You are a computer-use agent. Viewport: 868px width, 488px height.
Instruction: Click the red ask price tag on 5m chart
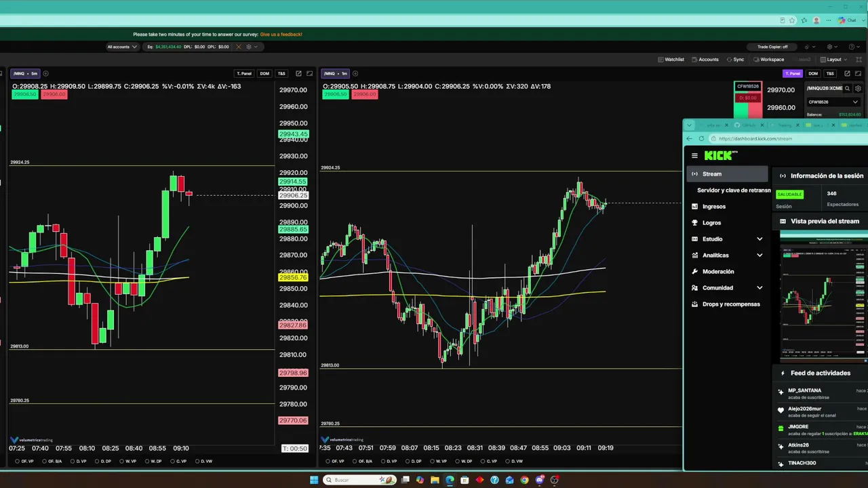[54, 94]
